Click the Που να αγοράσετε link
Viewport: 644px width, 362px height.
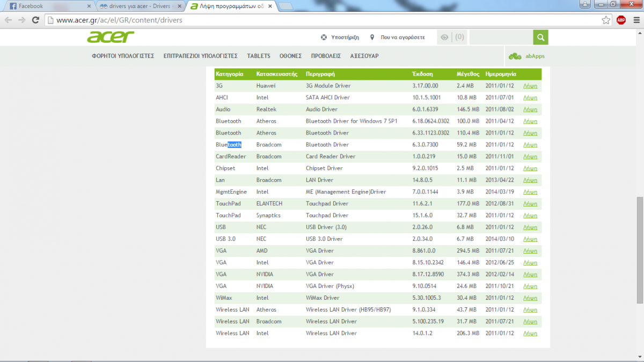[x=402, y=37]
